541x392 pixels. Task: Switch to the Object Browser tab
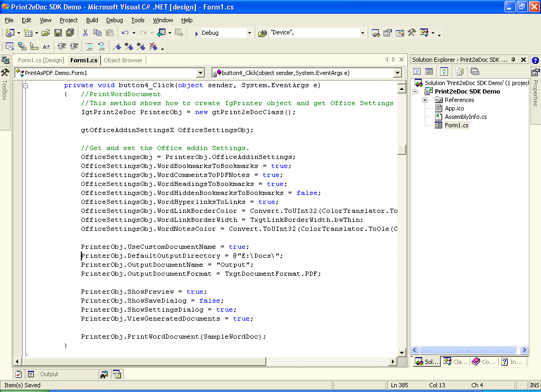pos(123,60)
